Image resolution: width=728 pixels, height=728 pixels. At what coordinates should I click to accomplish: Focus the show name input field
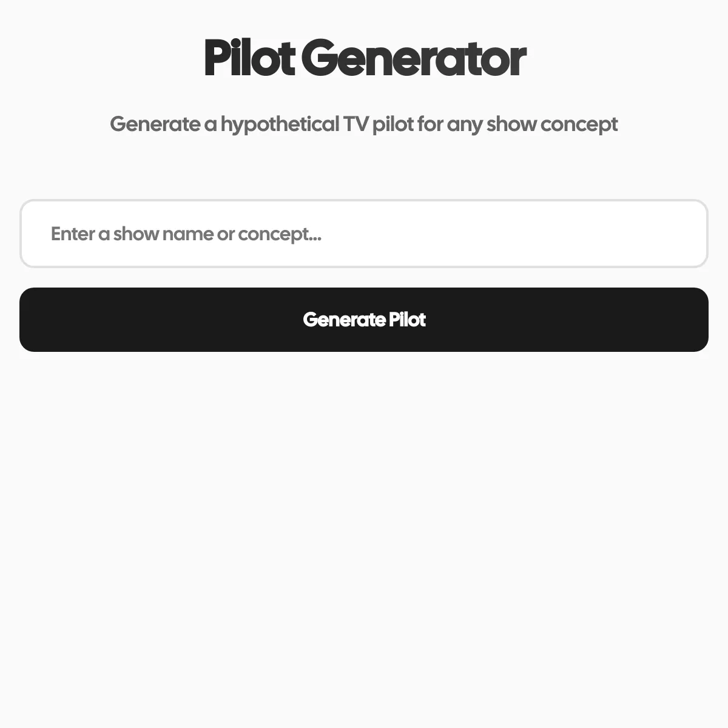[x=364, y=234]
